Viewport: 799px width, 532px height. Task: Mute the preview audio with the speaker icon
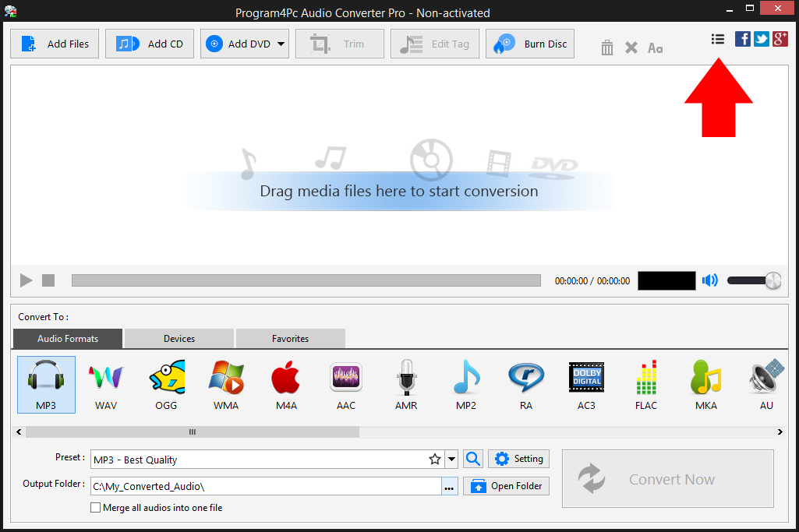click(x=709, y=280)
